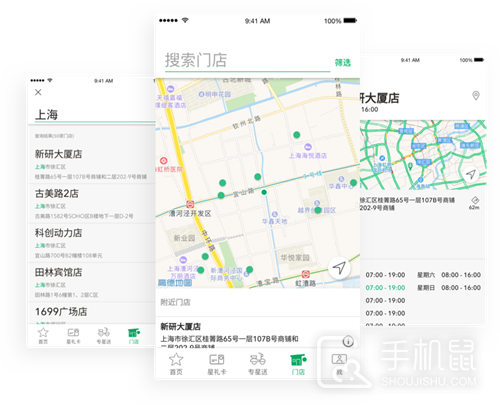Tap the 新研大厦店 card under 附近门店

257,333
